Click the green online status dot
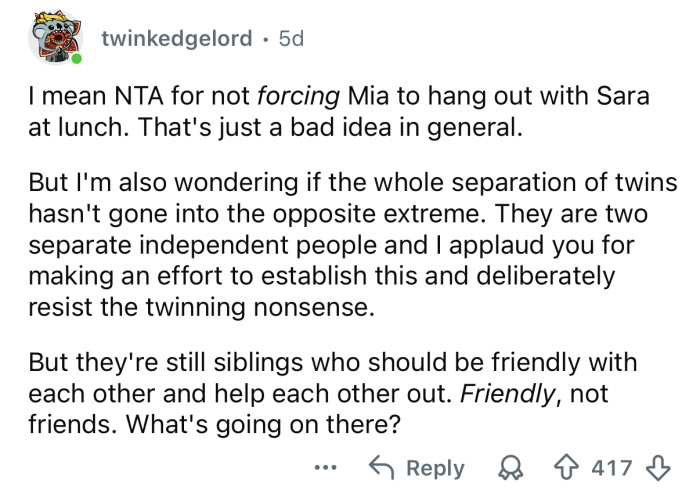The width and height of the screenshot is (700, 490). (77, 61)
